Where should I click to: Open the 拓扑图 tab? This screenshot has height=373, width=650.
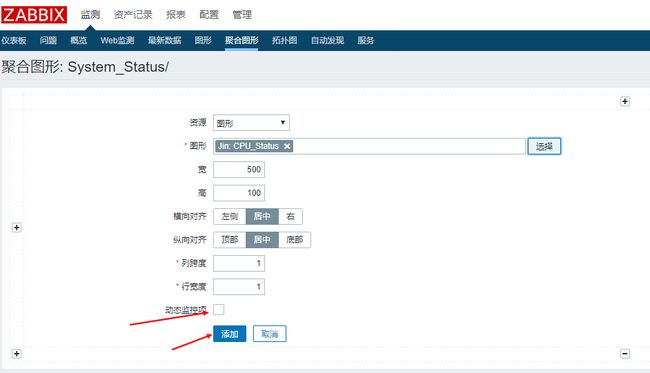click(x=284, y=40)
